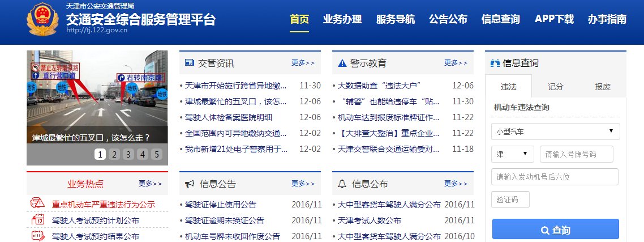Show carousel slide 5

click(157, 154)
